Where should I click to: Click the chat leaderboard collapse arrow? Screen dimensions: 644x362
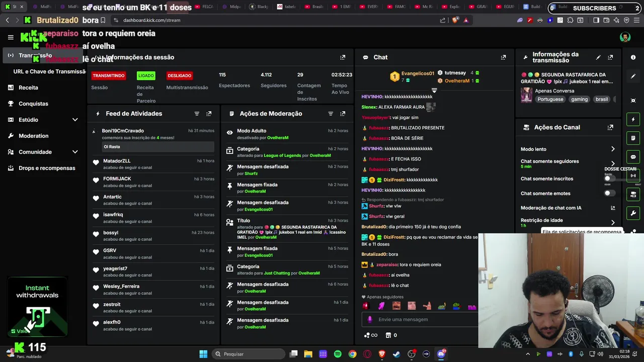(x=434, y=90)
